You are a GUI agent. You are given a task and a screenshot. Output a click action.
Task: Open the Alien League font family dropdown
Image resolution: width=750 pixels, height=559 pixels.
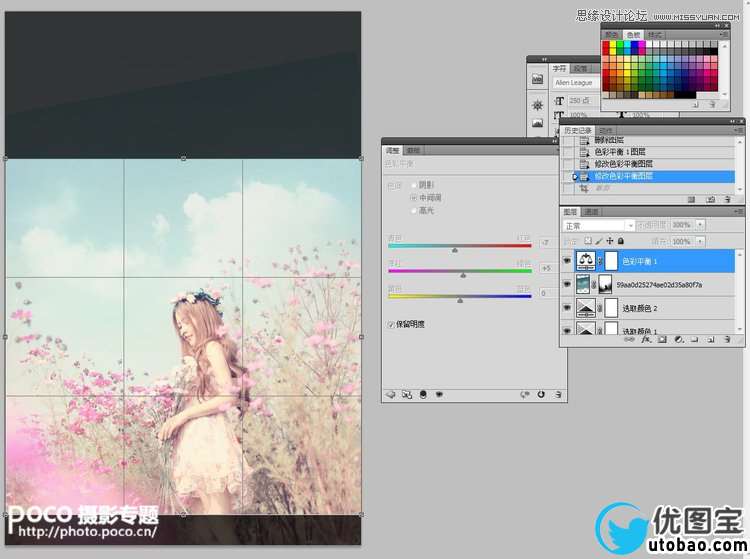point(576,83)
